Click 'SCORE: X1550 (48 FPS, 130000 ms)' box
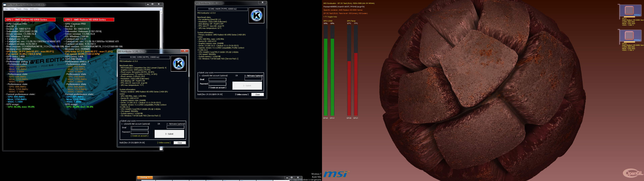Image resolution: width=644 pixels, height=181 pixels. click(x=145, y=57)
